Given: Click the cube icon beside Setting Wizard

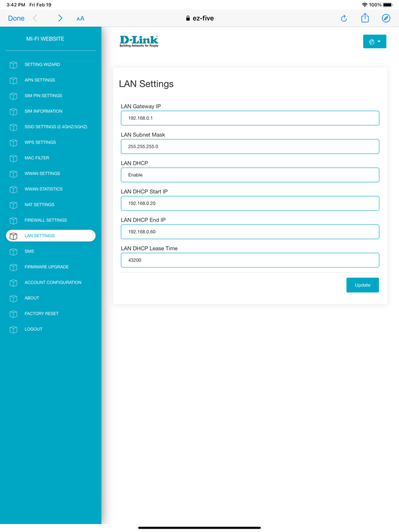Looking at the screenshot, I should (x=13, y=65).
